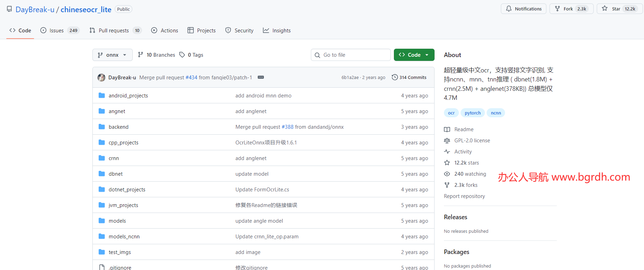Open the chineseocr_lite repository link
Viewport: 644px width, 270px height.
(x=86, y=9)
